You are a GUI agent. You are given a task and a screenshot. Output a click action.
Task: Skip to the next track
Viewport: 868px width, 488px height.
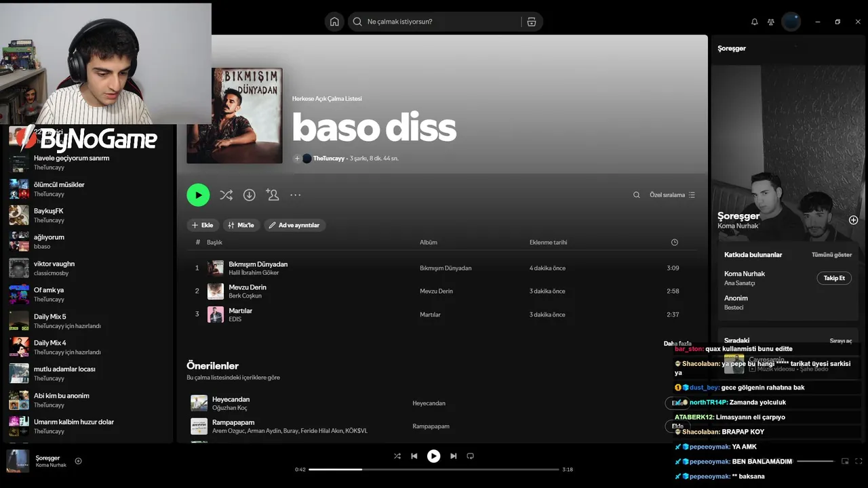453,456
